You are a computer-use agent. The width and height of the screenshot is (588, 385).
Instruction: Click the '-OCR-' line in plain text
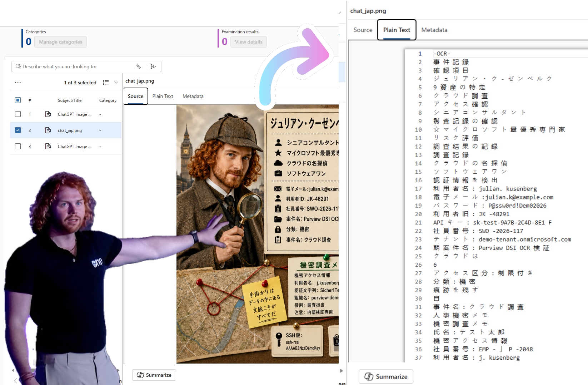pos(442,54)
